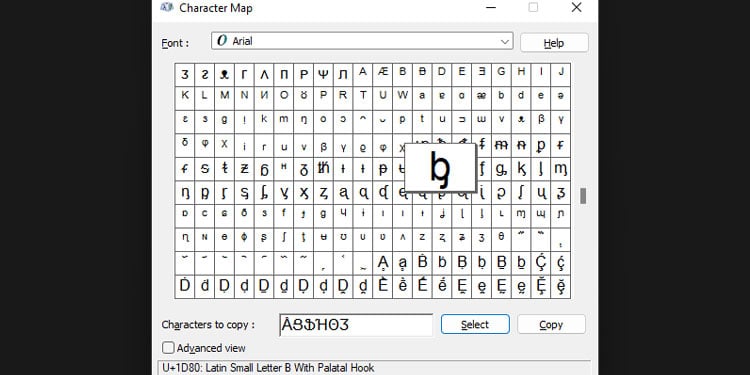Select the small a with ring below (ḁ) cell
The image size is (750, 375).
click(x=402, y=263)
